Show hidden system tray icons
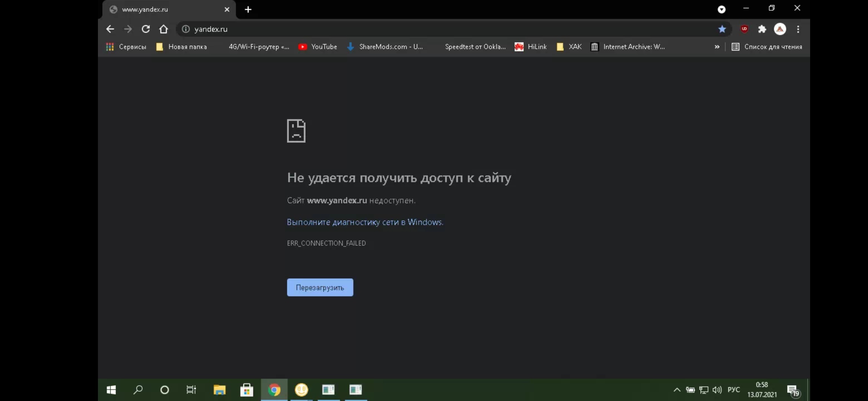 (x=677, y=390)
